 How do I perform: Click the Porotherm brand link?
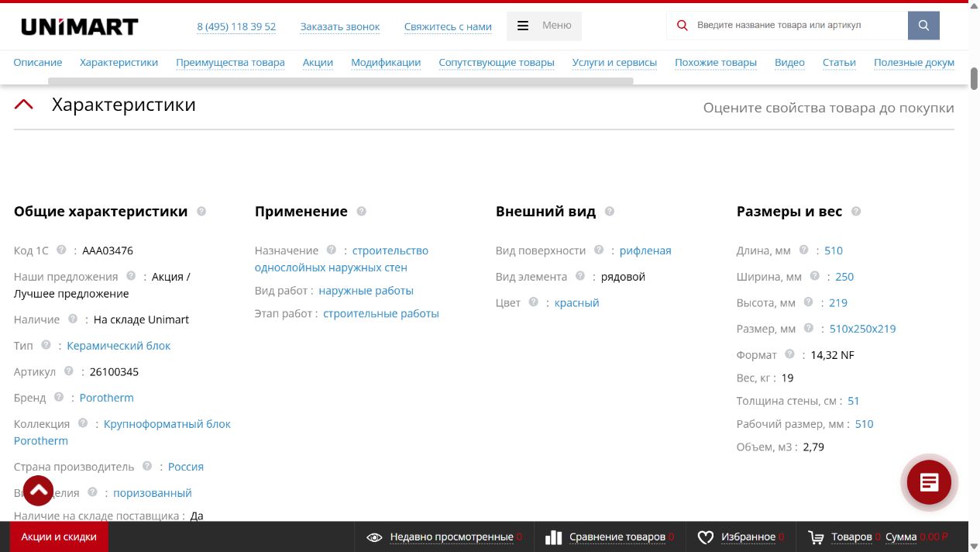tap(106, 398)
